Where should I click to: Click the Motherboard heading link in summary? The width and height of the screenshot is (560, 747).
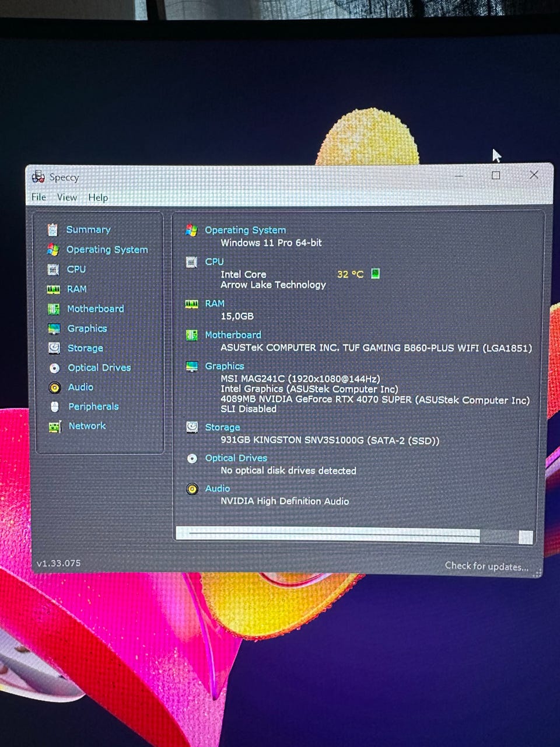pyautogui.click(x=233, y=335)
